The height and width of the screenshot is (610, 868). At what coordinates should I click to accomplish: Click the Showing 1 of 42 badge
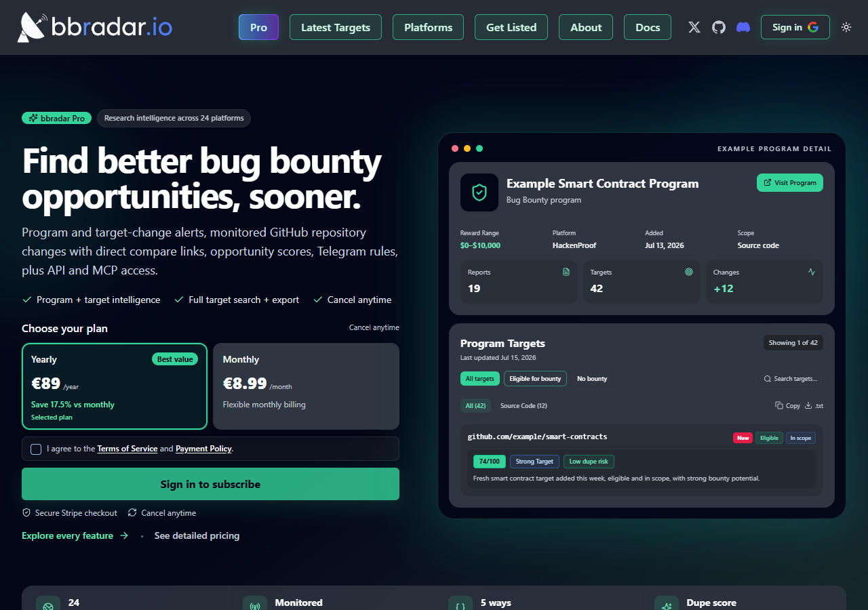(x=793, y=343)
